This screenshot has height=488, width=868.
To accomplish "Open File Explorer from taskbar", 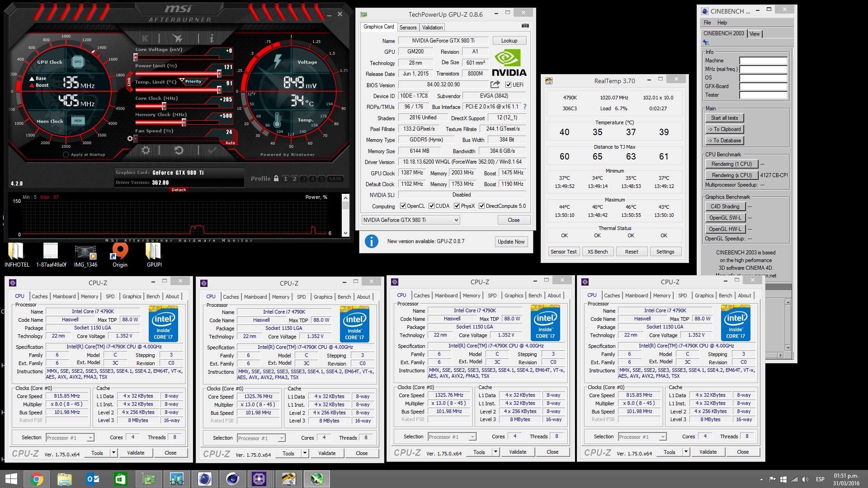I will pyautogui.click(x=65, y=479).
